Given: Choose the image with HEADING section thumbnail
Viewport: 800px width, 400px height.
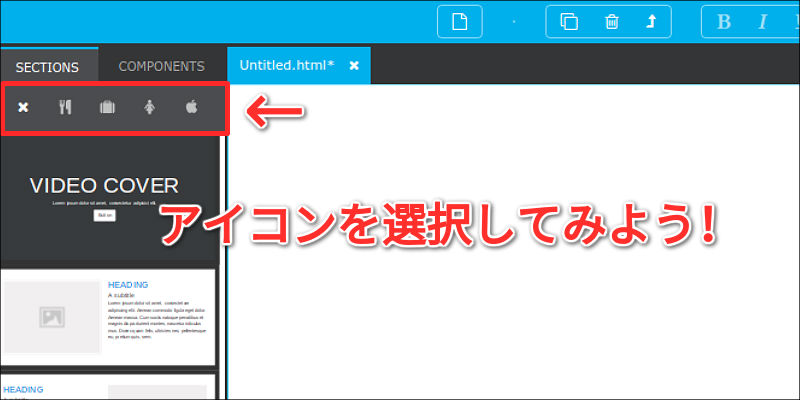Looking at the screenshot, I should click(108, 317).
